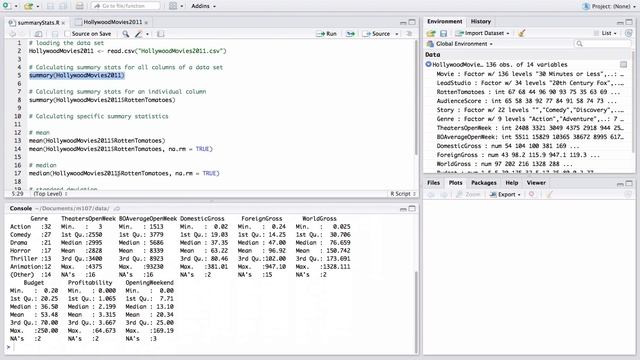The width and height of the screenshot is (640, 360).
Task: Click the clear environment broom icon
Action: 522,33
